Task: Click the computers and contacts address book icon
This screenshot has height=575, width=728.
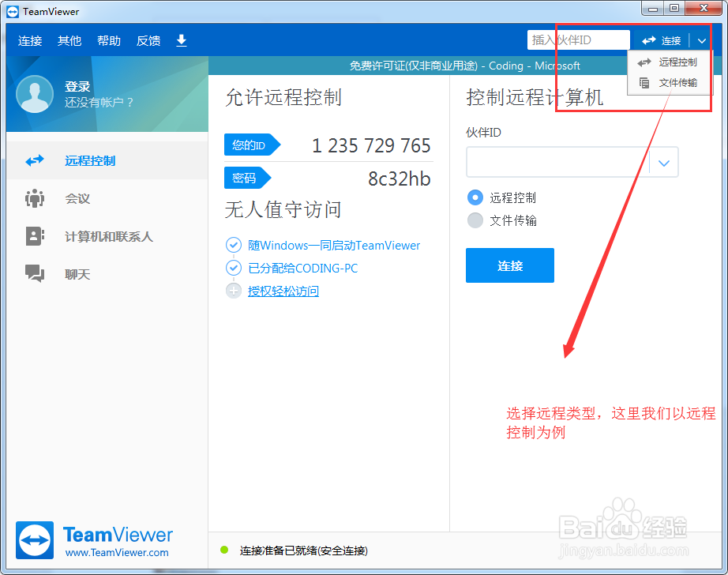Action: 35,236
